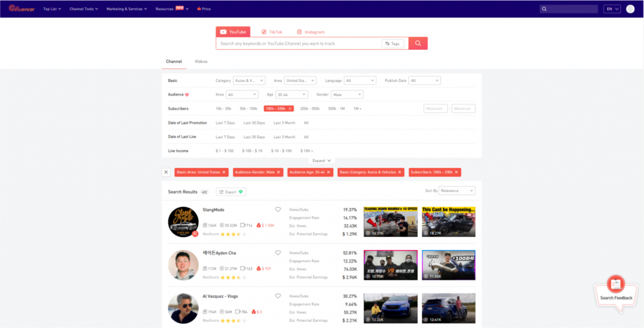Select Last 7 Days for Date of Last Promotion
This screenshot has width=644, height=328.
[x=226, y=123]
